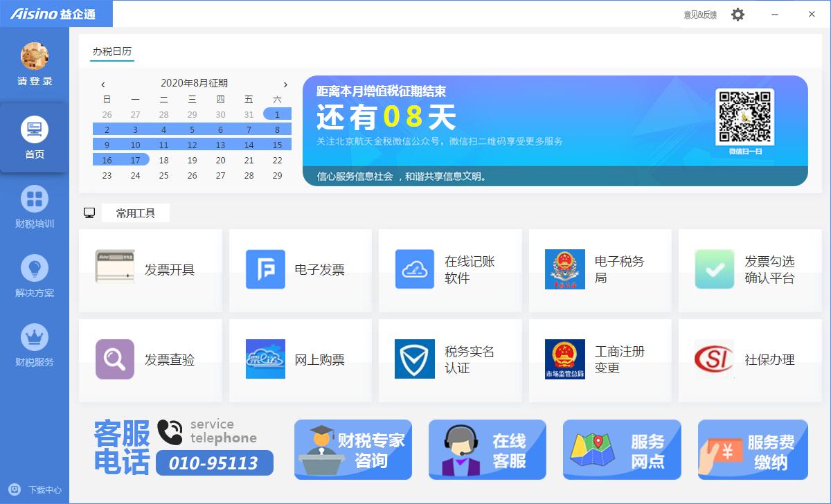831x504 pixels.
Task: Start an 在线客服 online customer service session
Action: tap(487, 449)
